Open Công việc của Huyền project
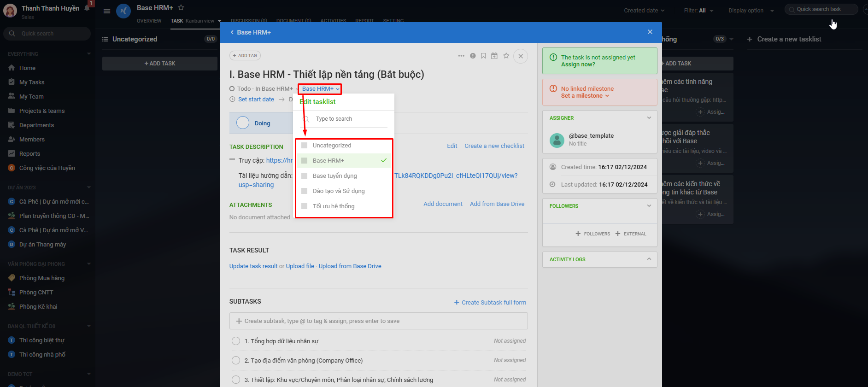The width and height of the screenshot is (868, 387). click(x=47, y=168)
